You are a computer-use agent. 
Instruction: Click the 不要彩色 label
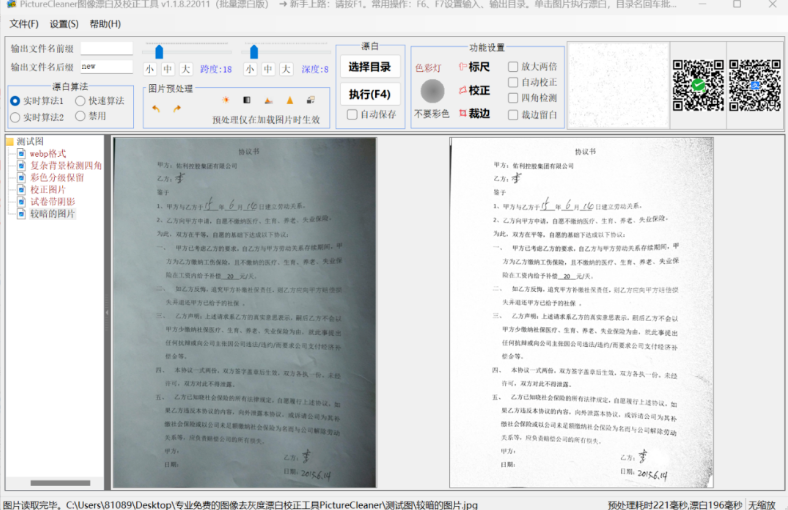pyautogui.click(x=432, y=114)
